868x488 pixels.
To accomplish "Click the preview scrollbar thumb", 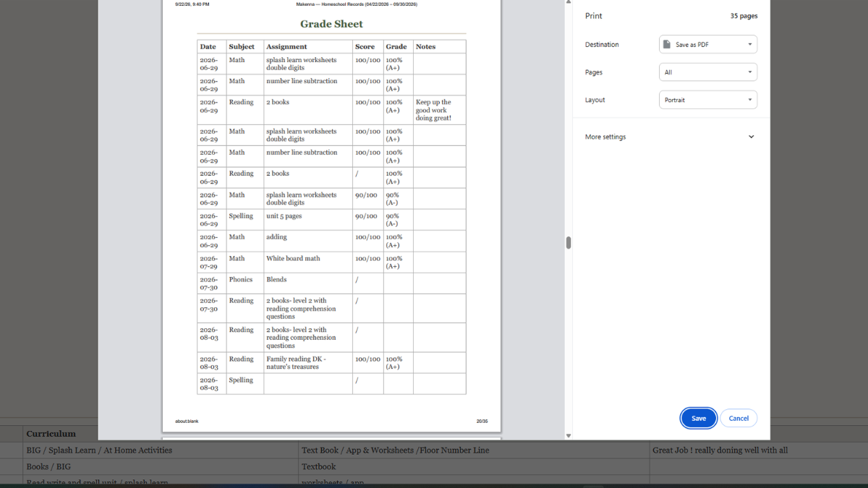I will (x=569, y=243).
